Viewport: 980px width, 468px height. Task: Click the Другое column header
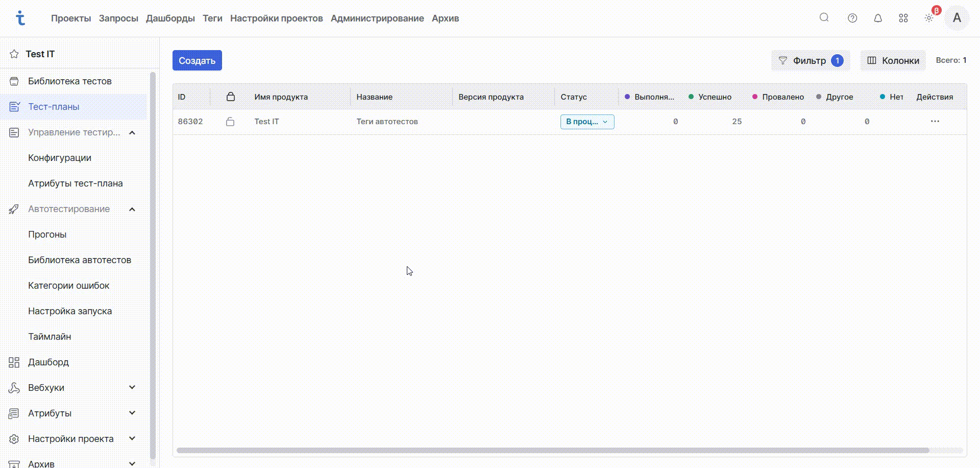point(840,97)
